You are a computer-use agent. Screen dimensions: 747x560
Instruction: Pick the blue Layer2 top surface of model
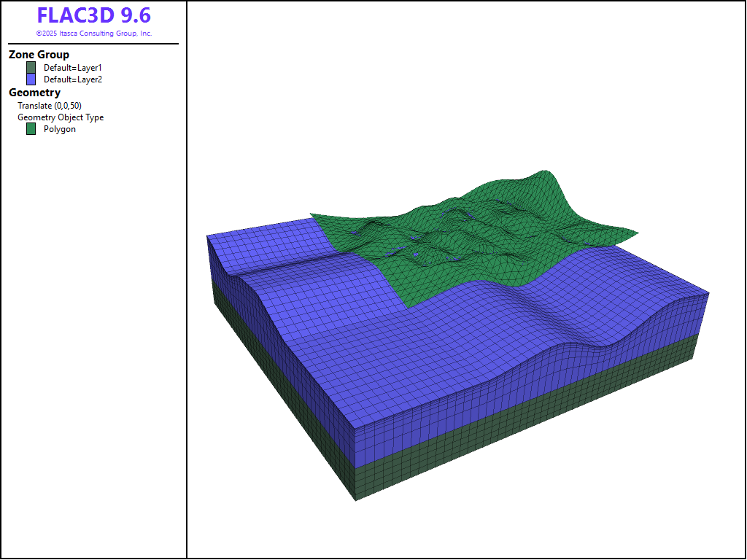coord(438,343)
